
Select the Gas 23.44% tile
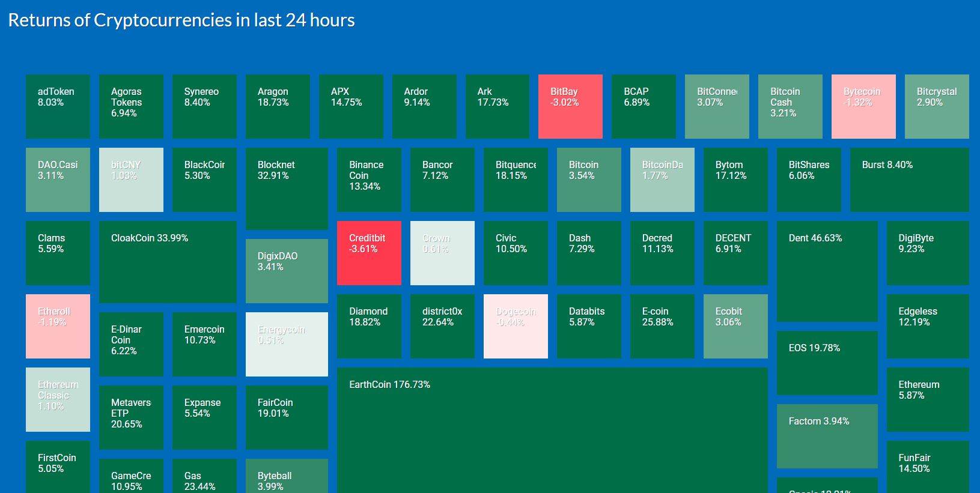tap(204, 476)
